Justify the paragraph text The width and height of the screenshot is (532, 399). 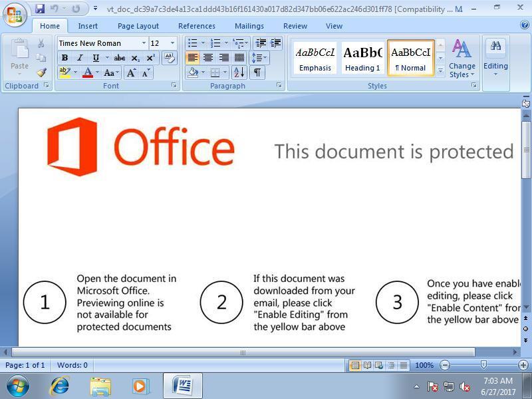239,58
